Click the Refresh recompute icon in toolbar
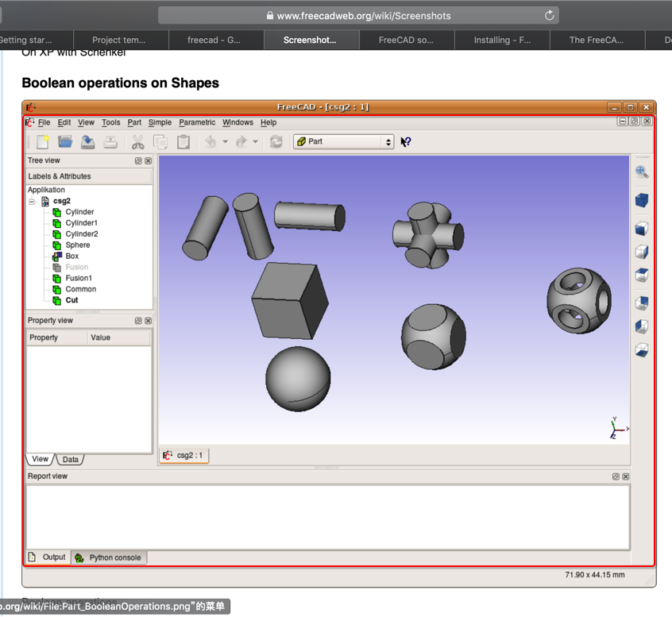Viewport: 672px width, 617px height. (276, 142)
